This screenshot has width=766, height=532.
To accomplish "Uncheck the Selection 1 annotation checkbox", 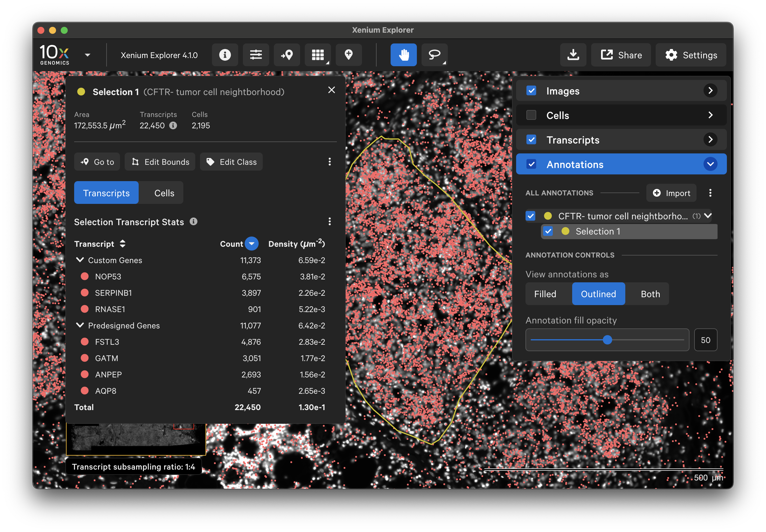I will coord(548,231).
